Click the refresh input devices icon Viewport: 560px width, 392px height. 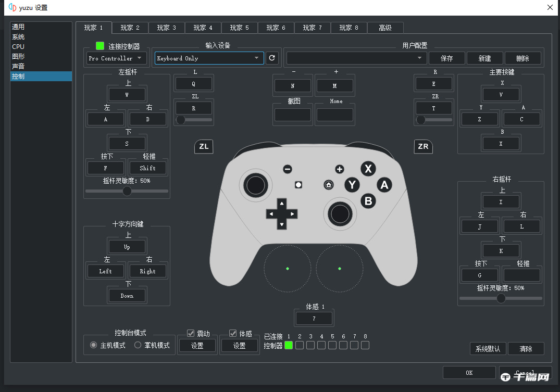tap(271, 58)
